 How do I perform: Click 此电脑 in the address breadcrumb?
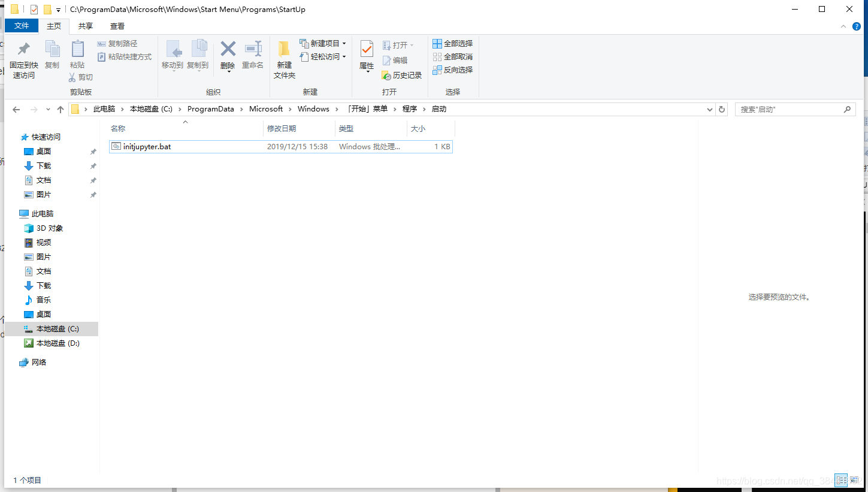104,109
